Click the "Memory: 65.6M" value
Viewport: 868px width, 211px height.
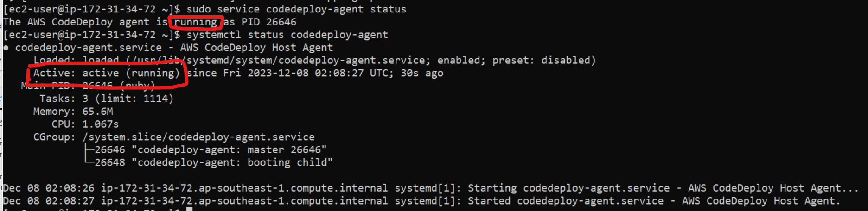coord(73,112)
